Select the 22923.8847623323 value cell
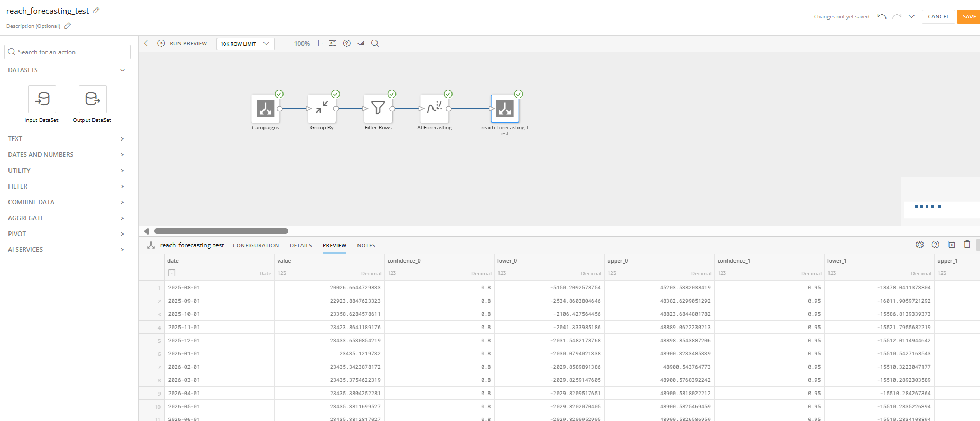 [x=329, y=301]
